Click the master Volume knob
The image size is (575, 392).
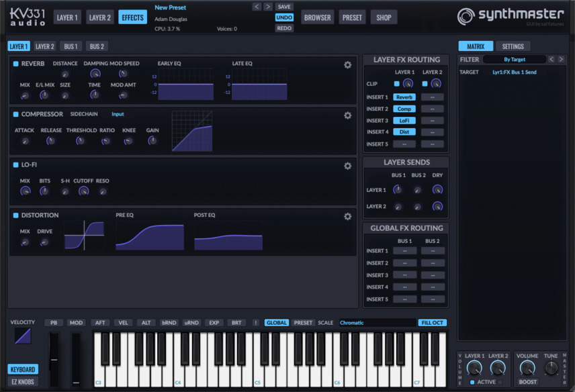(527, 368)
